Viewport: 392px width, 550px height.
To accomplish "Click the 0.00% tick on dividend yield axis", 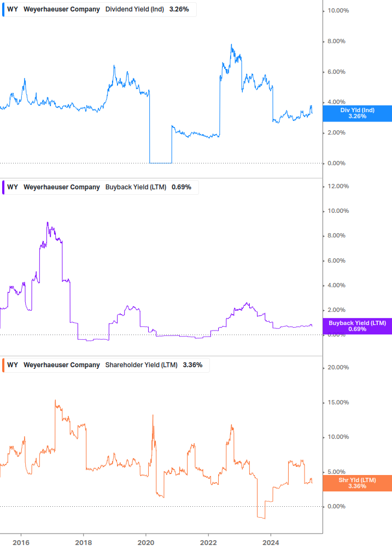I will 336,164.
